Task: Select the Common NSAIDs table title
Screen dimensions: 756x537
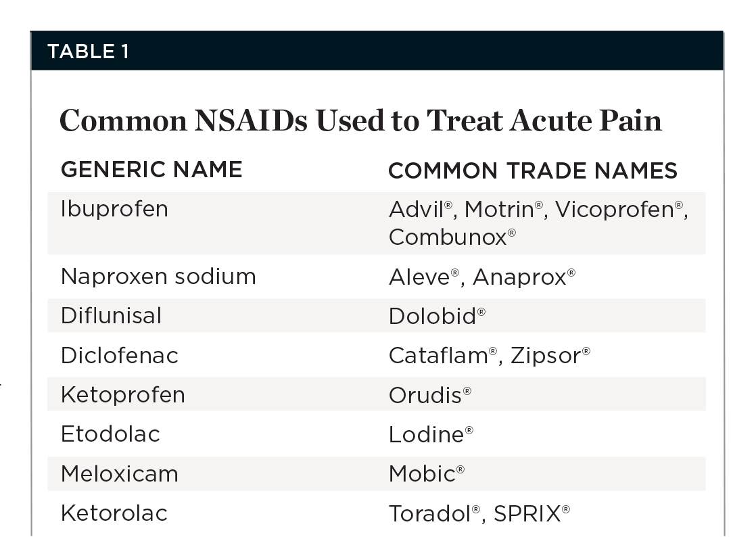Action: coord(360,120)
